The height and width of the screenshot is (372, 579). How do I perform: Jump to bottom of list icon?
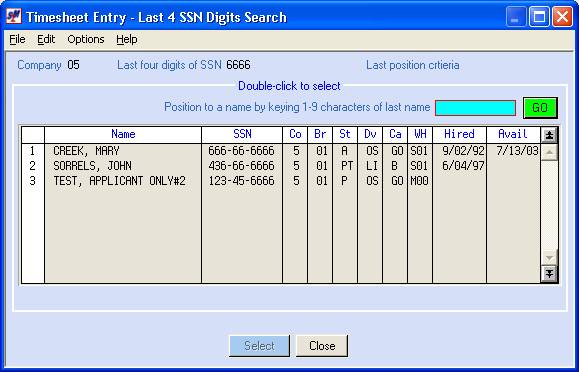(x=549, y=274)
